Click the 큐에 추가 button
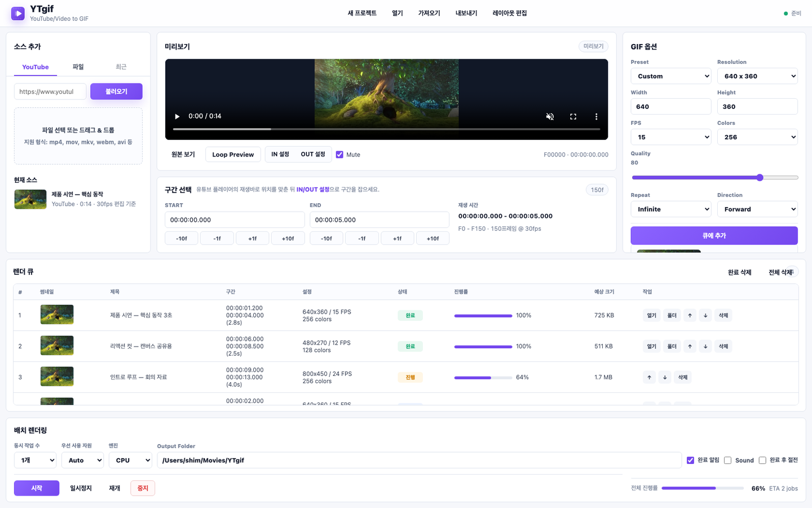 [714, 235]
